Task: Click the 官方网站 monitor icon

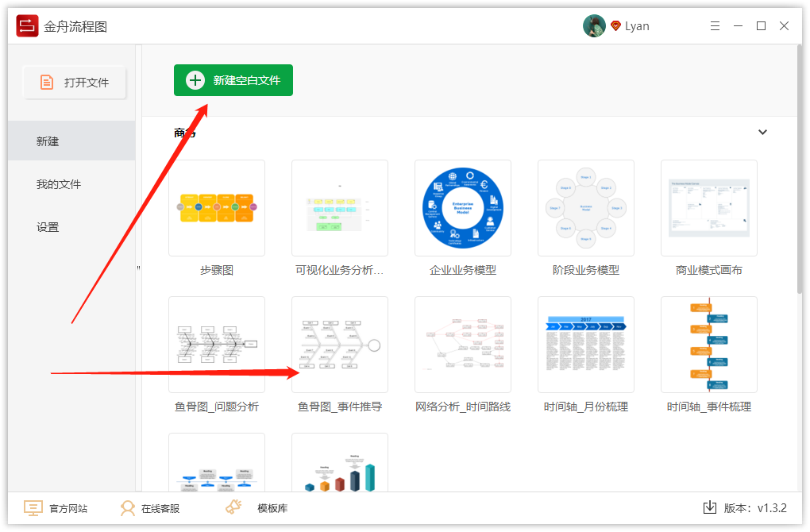Action: coord(33,508)
